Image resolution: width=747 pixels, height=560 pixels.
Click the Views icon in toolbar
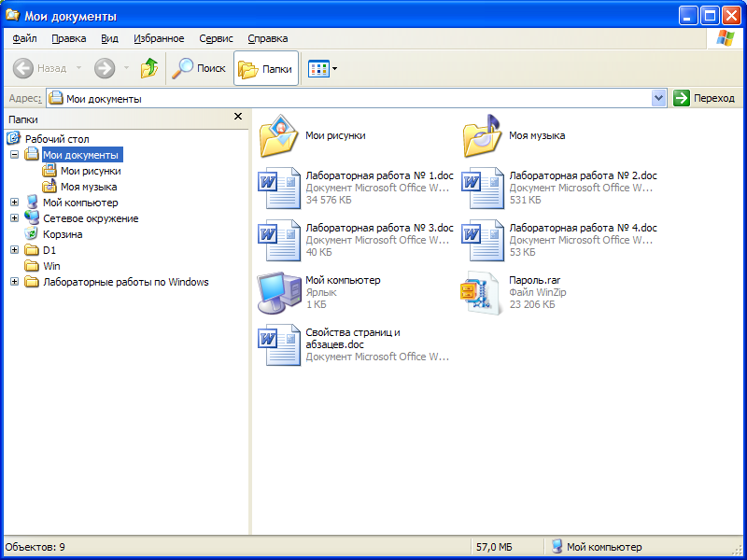(318, 68)
